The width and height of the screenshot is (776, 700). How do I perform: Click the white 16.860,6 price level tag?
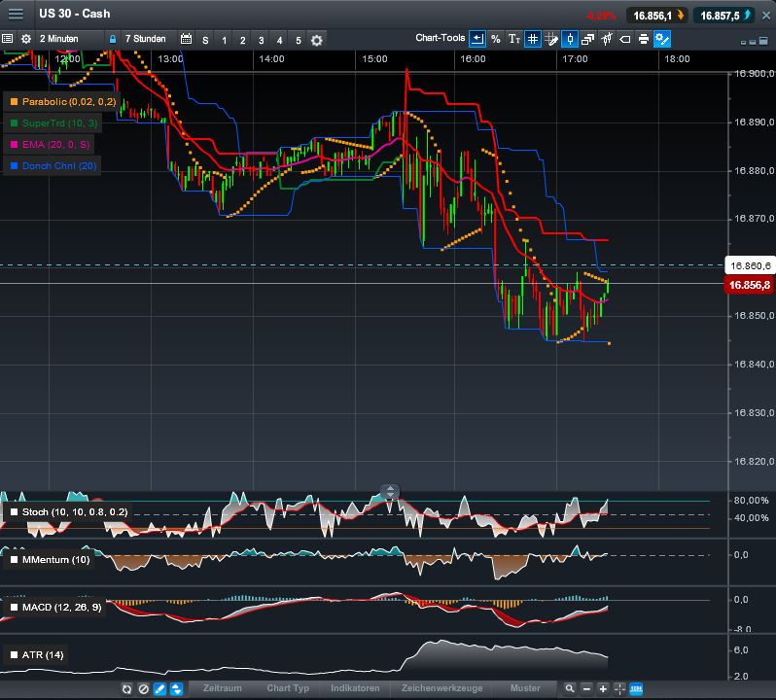[x=750, y=265]
